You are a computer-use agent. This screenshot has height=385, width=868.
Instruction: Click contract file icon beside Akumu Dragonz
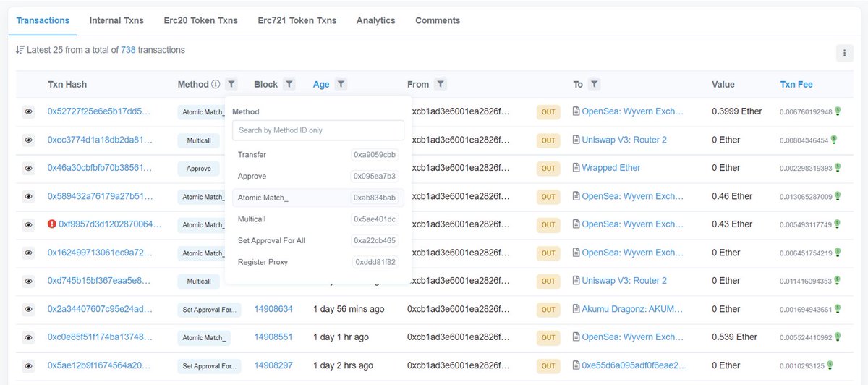point(576,309)
